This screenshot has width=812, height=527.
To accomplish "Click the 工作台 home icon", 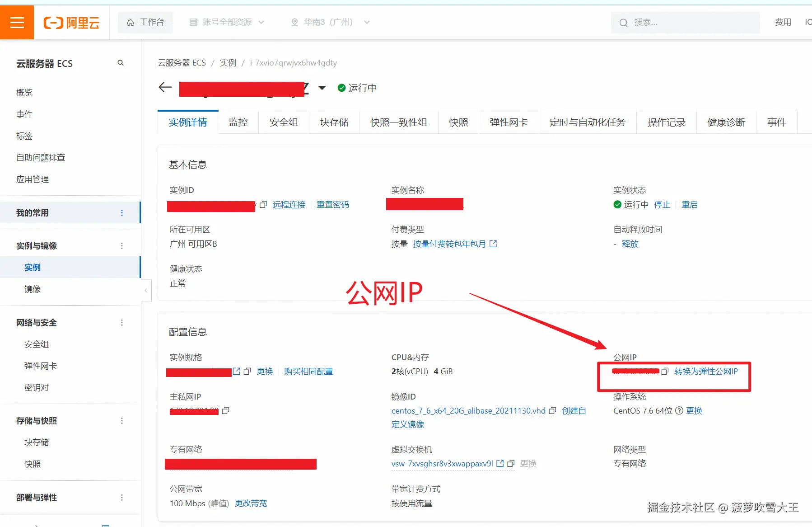I will point(131,22).
